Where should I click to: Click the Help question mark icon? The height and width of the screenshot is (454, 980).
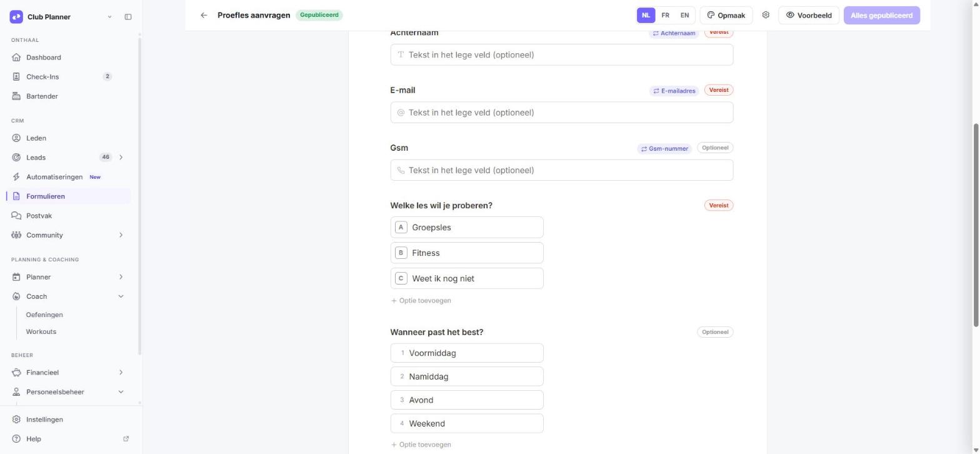(x=16, y=439)
